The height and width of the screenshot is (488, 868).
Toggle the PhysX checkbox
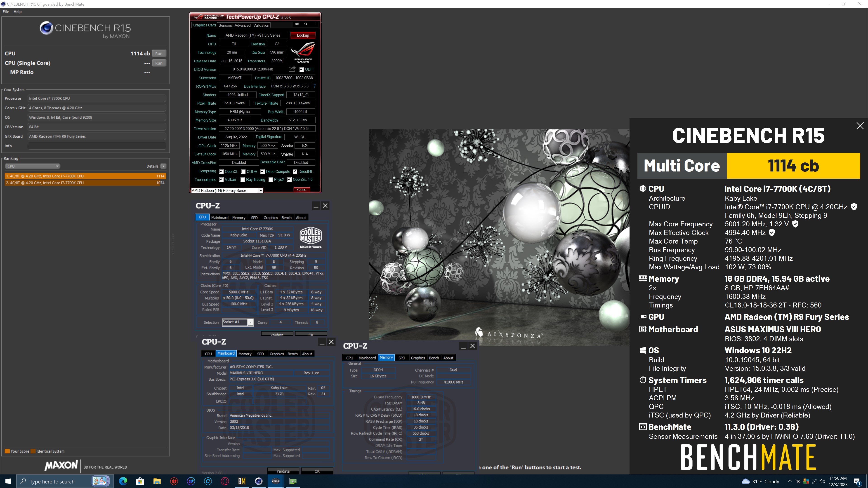(271, 180)
